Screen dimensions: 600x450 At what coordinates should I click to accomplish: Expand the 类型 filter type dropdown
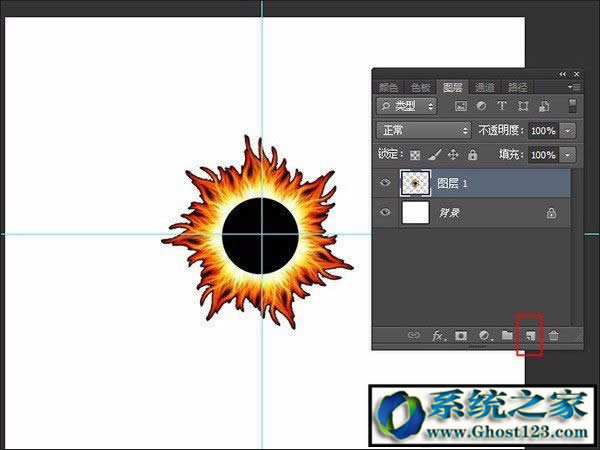coord(407,105)
